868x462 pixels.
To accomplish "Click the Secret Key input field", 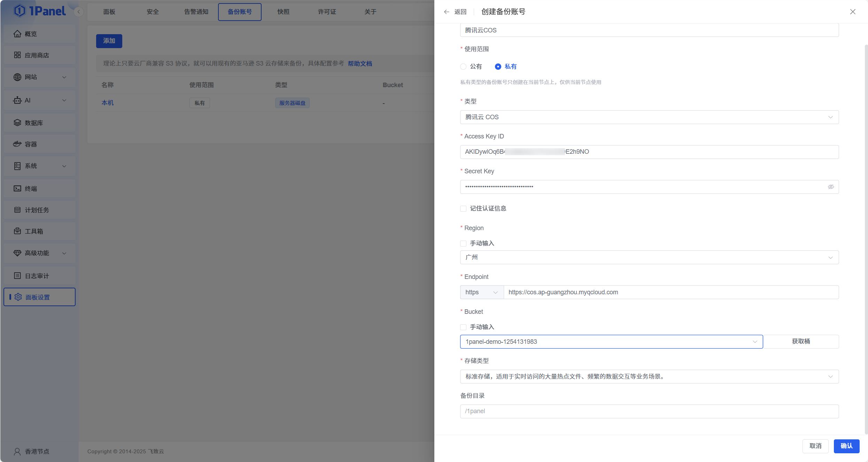I will click(x=649, y=187).
